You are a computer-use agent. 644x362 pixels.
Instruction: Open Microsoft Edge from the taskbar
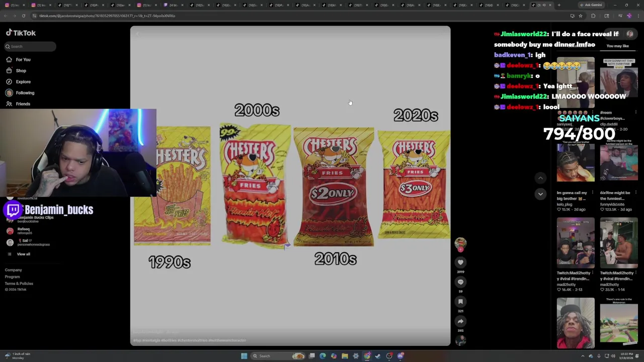coord(323,356)
